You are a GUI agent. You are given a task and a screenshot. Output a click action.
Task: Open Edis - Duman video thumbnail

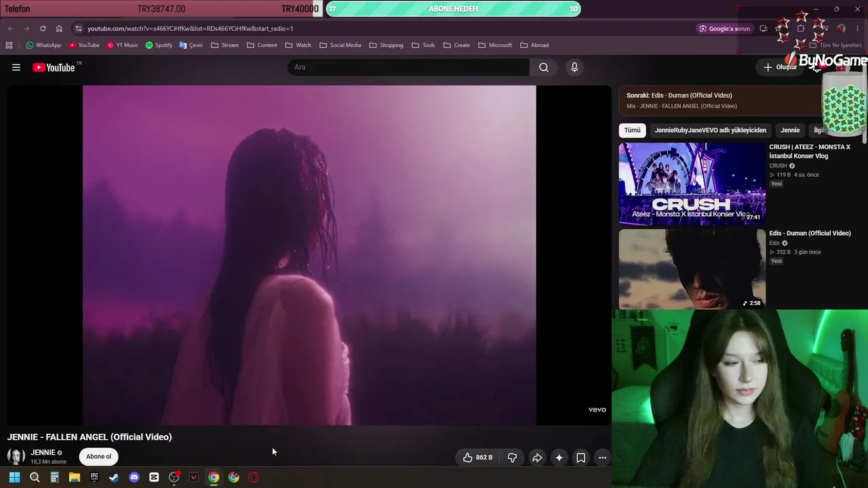pos(692,269)
